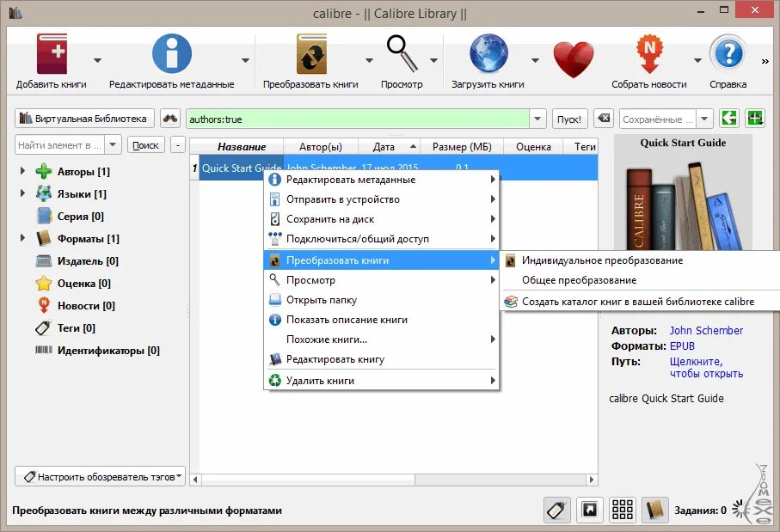Click the Add books red book icon
This screenshot has width=780, height=532.
coord(52,54)
